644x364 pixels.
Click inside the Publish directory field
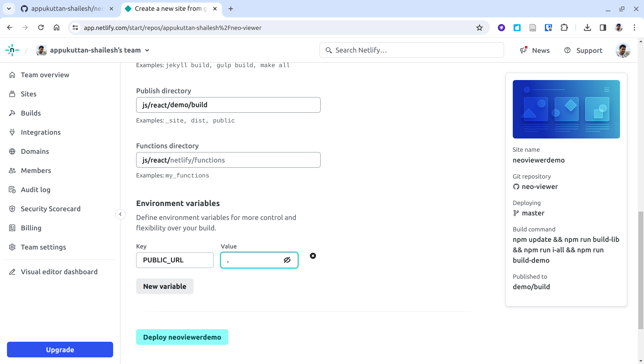tap(228, 105)
